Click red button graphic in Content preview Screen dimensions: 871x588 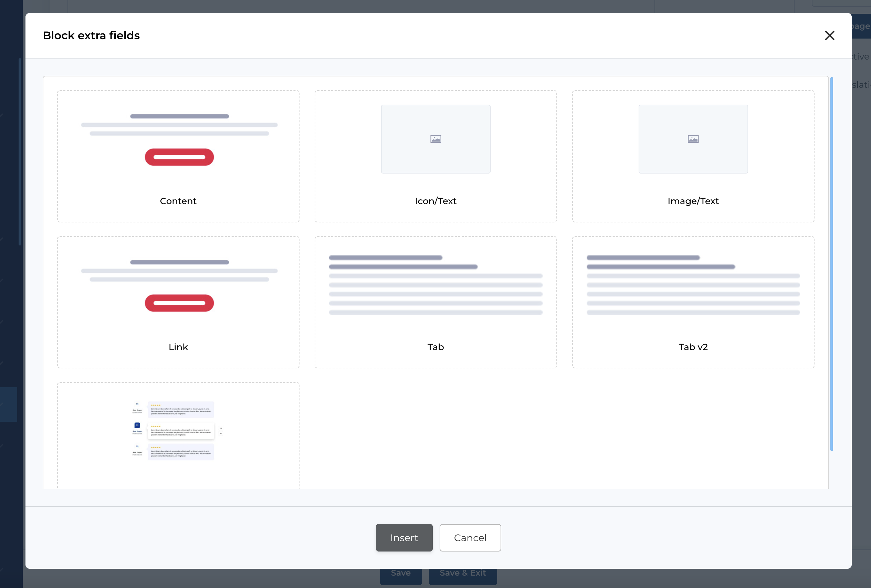click(x=179, y=157)
